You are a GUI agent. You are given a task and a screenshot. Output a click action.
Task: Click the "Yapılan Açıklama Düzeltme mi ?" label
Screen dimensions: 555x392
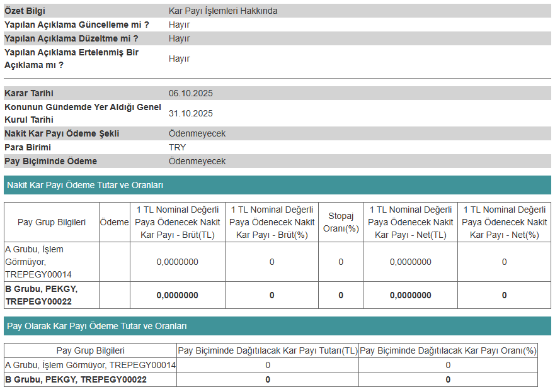point(71,38)
